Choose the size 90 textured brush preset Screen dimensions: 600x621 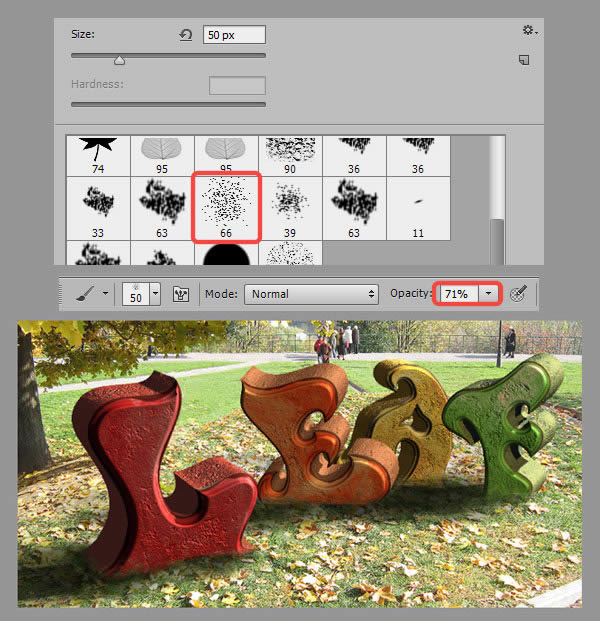coord(290,152)
